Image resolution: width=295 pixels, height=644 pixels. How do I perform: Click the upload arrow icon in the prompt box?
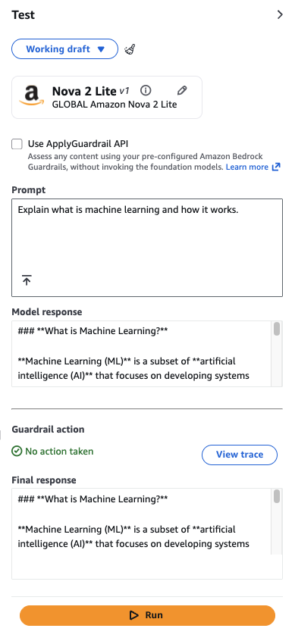(27, 280)
